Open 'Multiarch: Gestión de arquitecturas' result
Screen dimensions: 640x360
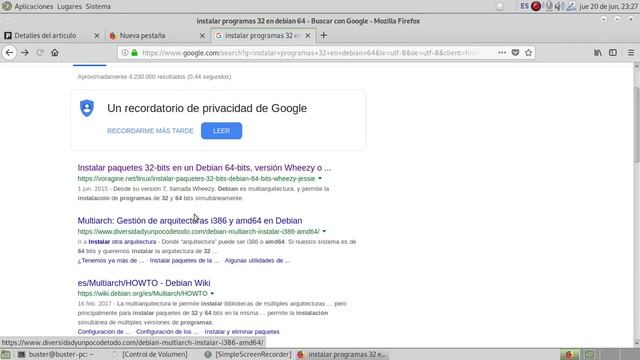(190, 220)
